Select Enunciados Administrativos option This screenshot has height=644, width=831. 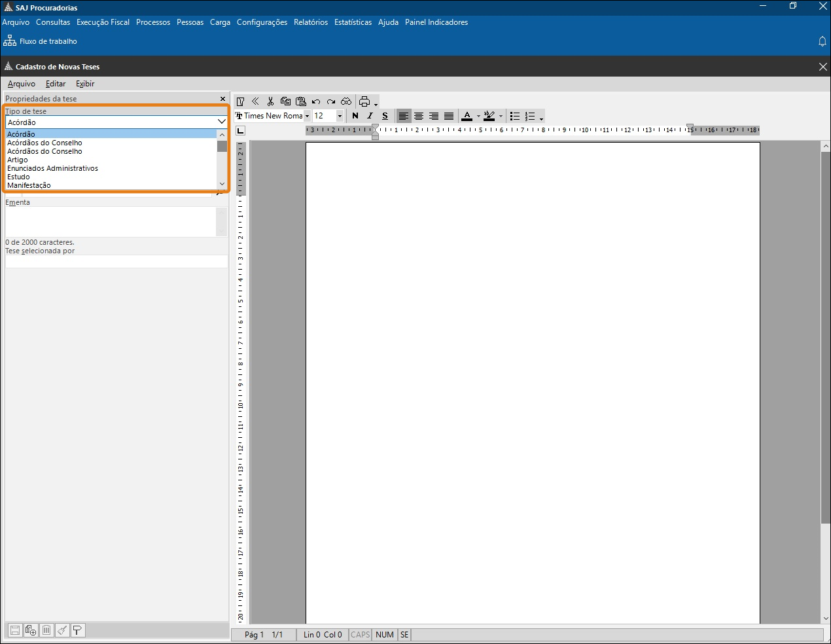click(111, 168)
